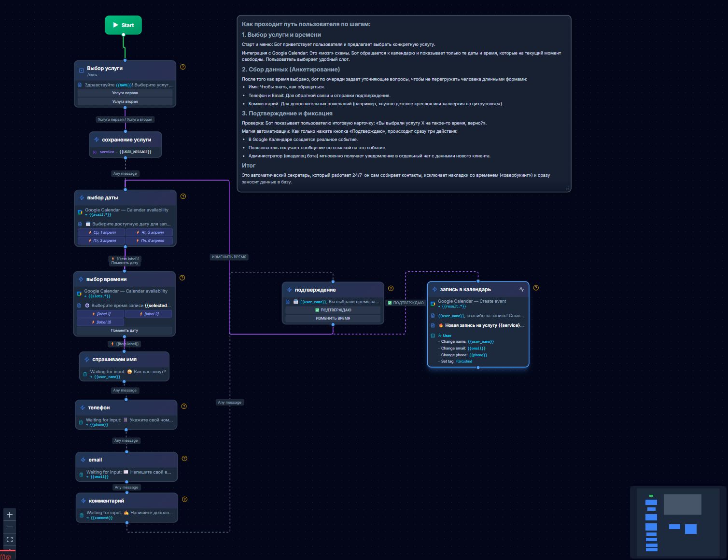
Task: Click the ИЗМЕНИТЬ ВРЕМЯ connection label
Action: 229,257
